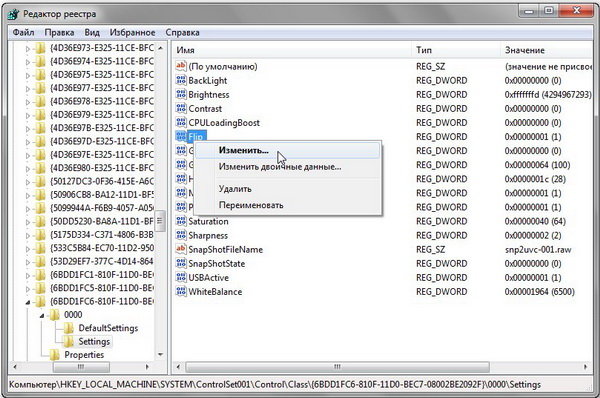The image size is (600, 398).
Task: Expand the {4D36E974-E325-11CE-BFC key
Action: (28, 62)
